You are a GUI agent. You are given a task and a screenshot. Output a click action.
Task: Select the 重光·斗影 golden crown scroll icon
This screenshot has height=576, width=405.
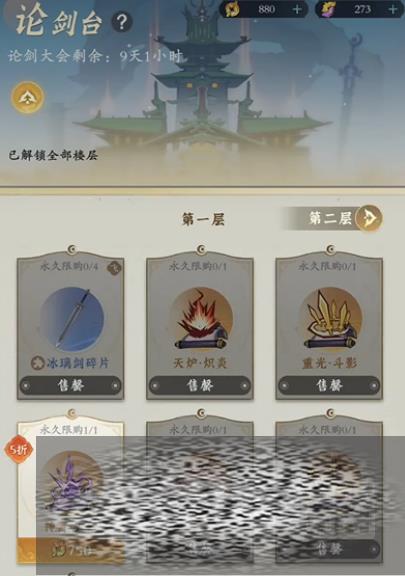coord(330,320)
